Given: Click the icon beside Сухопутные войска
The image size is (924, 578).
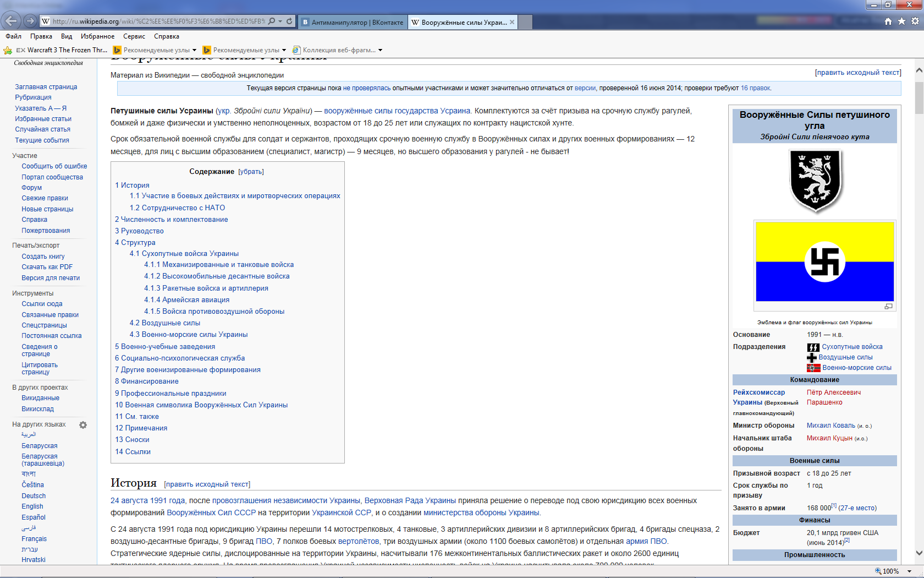Looking at the screenshot, I should tap(813, 347).
